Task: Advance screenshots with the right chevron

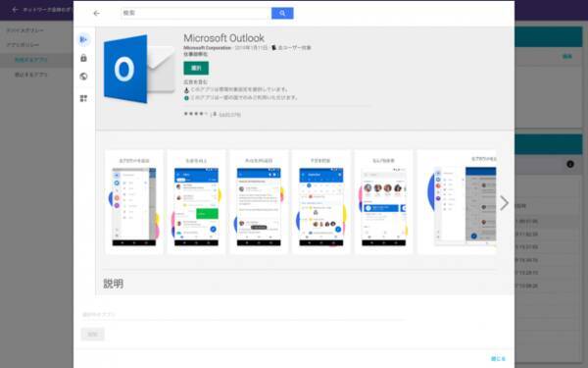Action: 505,203
